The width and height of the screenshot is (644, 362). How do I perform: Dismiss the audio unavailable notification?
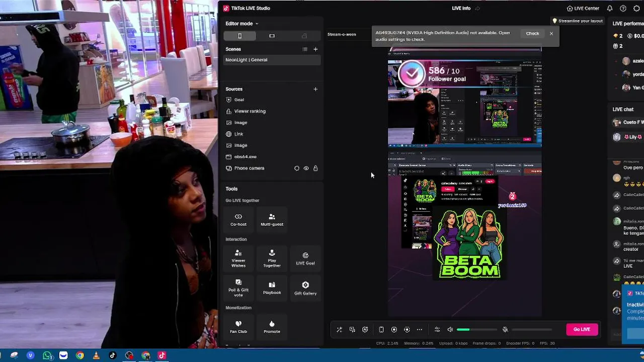[551, 34]
